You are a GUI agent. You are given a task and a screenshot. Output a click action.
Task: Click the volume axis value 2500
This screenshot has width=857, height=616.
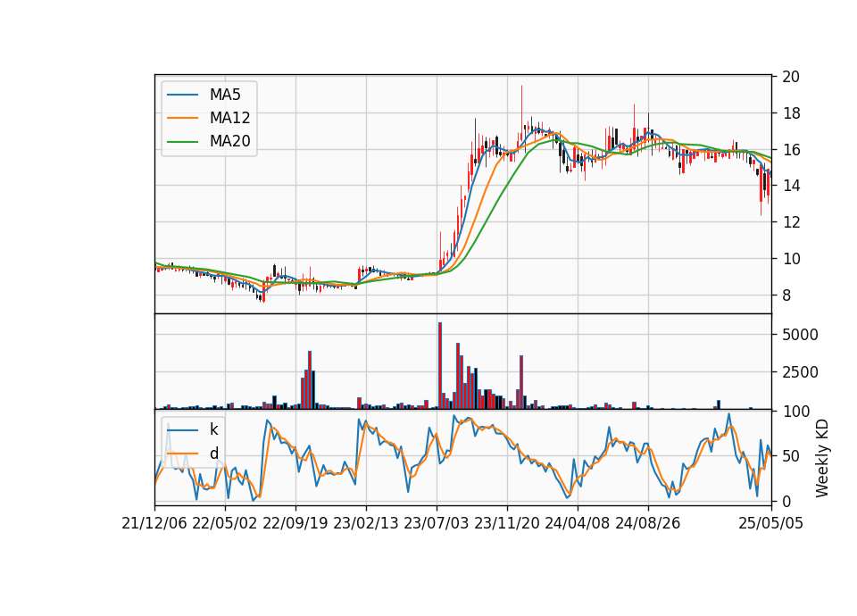(800, 372)
